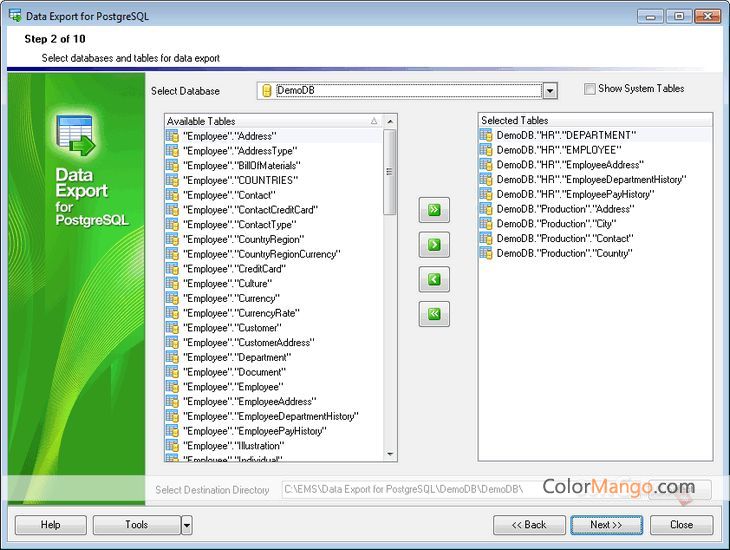730x550 pixels.
Task: Click table icon beside DemoDB."HR"."EMPLOYEE"
Action: pyautogui.click(x=486, y=150)
